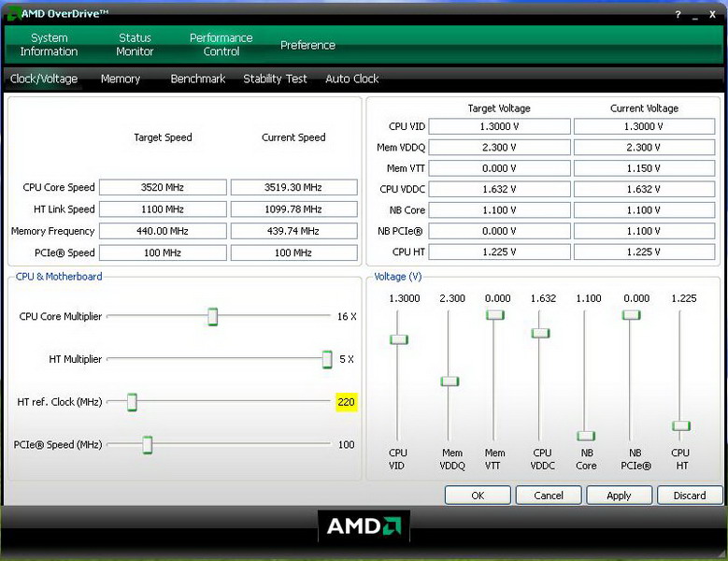Go to the Stability Test tab
The image size is (728, 561).
[x=275, y=79]
